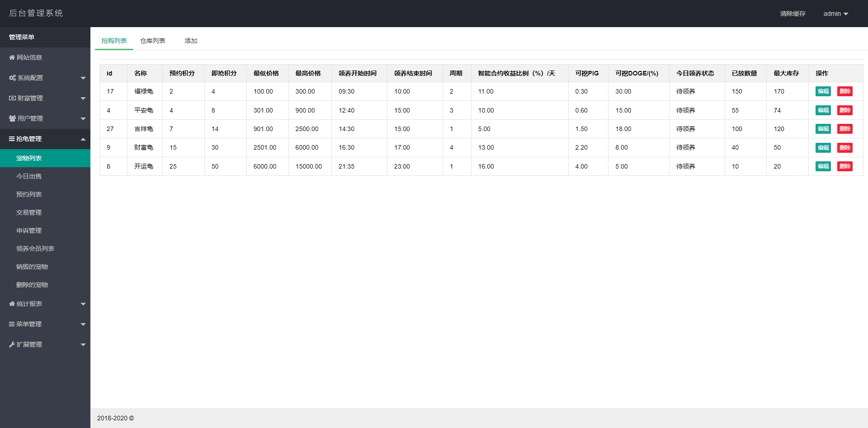Viewport: 868px width, 428px height.
Task: Click the gears icon next to 系统配置
Action: point(12,78)
